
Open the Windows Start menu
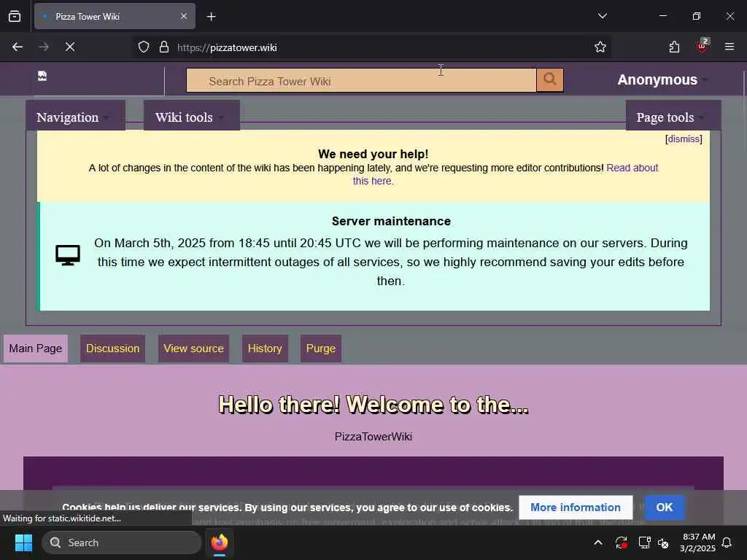[x=23, y=542]
